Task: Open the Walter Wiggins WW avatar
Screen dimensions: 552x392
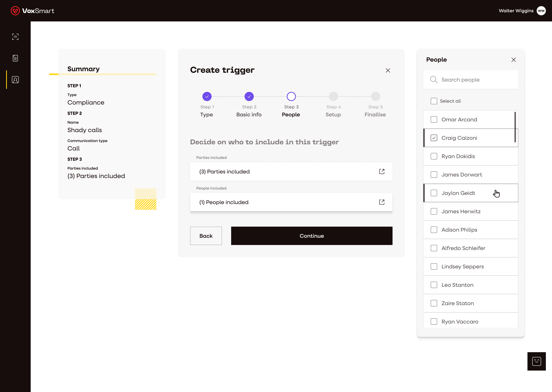Action: (541, 11)
